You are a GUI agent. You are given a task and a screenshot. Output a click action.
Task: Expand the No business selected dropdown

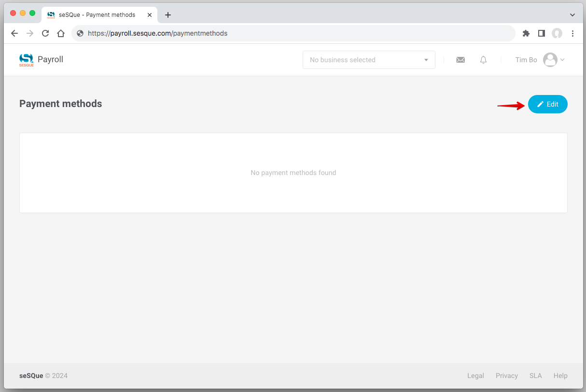pyautogui.click(x=369, y=60)
